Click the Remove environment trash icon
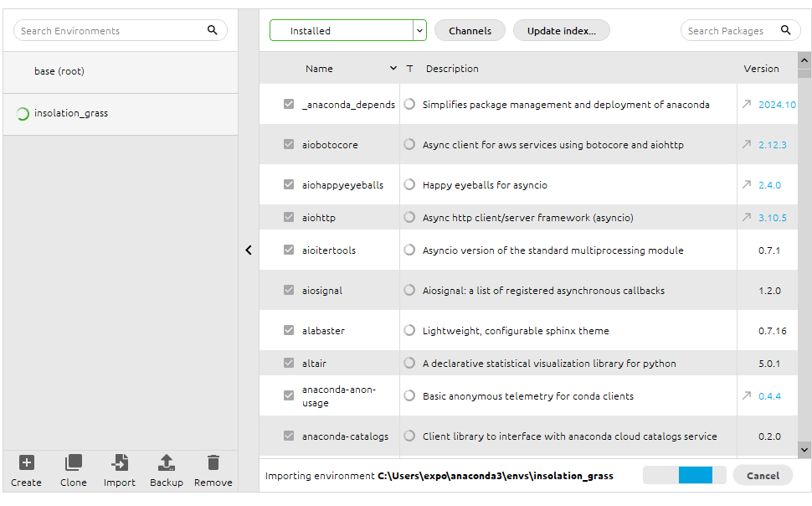 click(213, 462)
